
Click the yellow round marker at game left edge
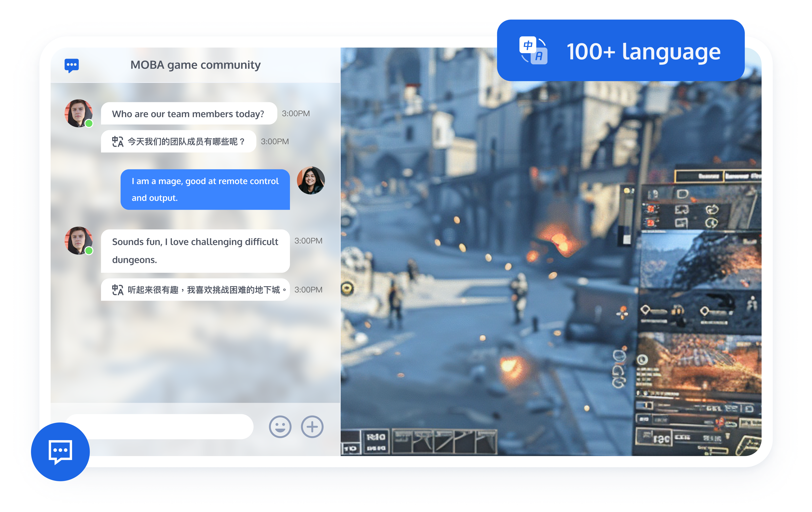pyautogui.click(x=347, y=289)
